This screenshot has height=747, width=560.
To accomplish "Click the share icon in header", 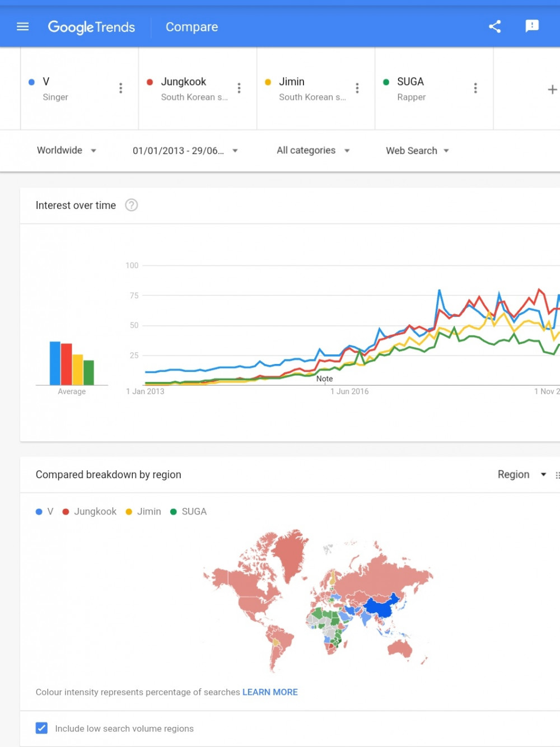I will 495,26.
